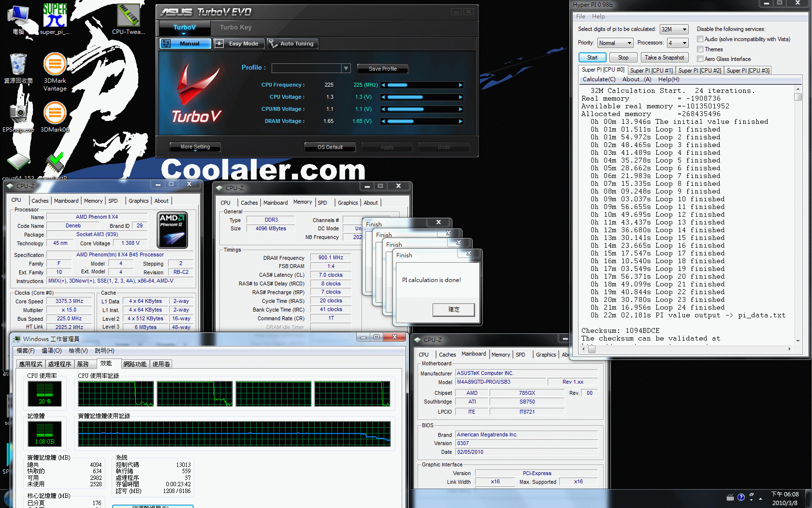The width and height of the screenshot is (812, 508).
Task: Click the Auto Tuning wrench icon
Action: click(273, 43)
